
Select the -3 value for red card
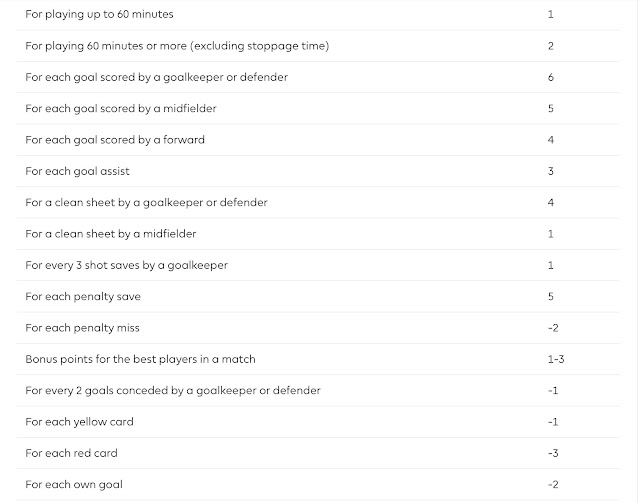point(553,453)
